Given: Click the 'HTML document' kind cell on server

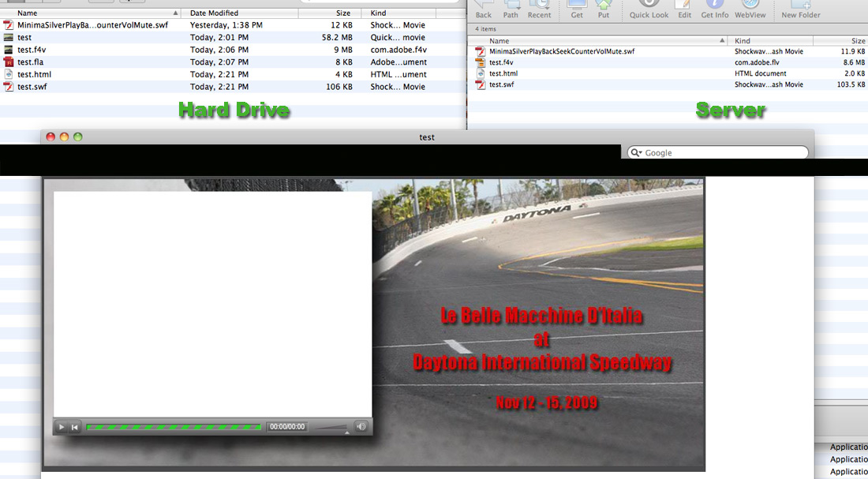Looking at the screenshot, I should [761, 73].
